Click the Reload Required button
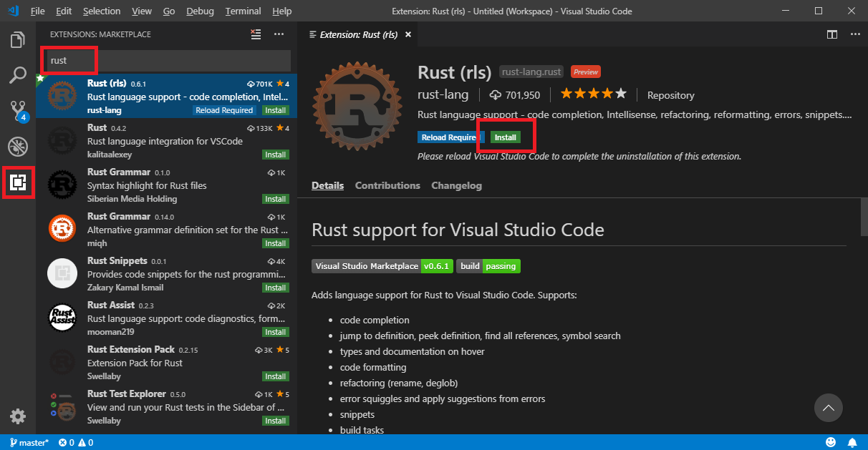The width and height of the screenshot is (868, 450). [448, 137]
